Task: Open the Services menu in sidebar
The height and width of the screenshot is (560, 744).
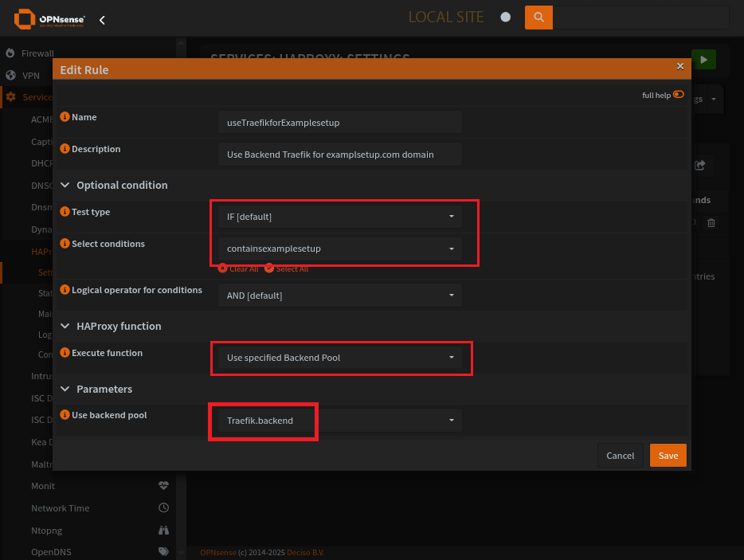Action: [37, 97]
